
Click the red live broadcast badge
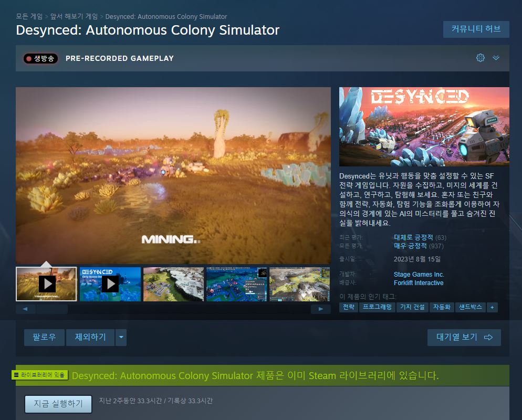pyautogui.click(x=40, y=59)
